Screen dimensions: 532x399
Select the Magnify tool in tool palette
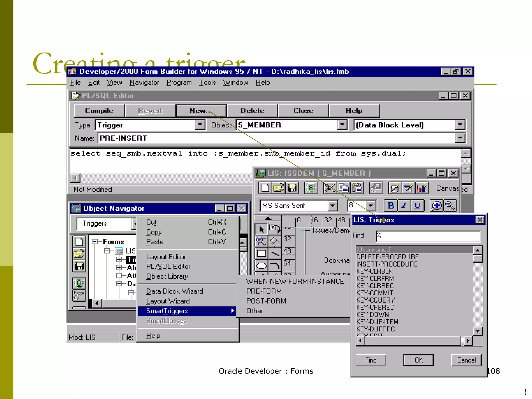tap(261, 241)
